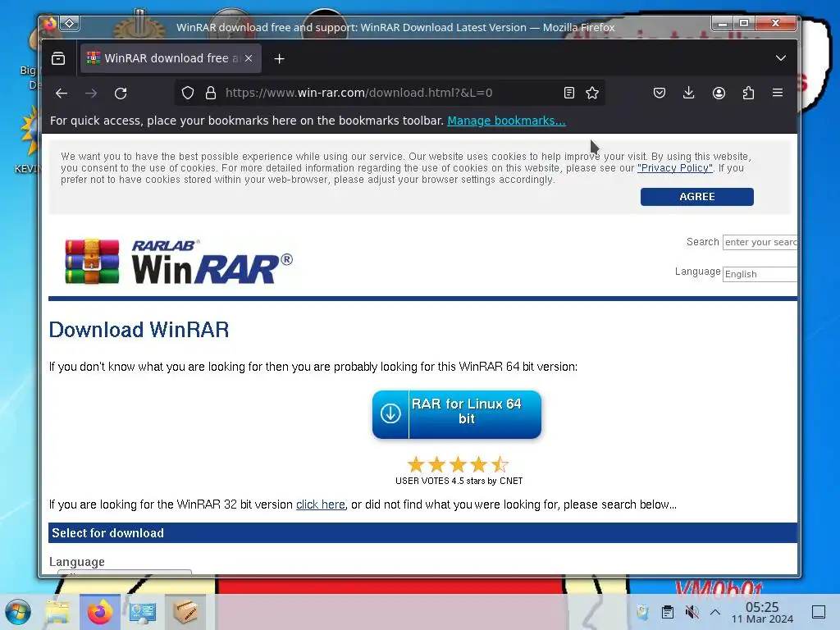Viewport: 840px width, 630px height.
Task: Open a new browser tab
Action: [279, 59]
